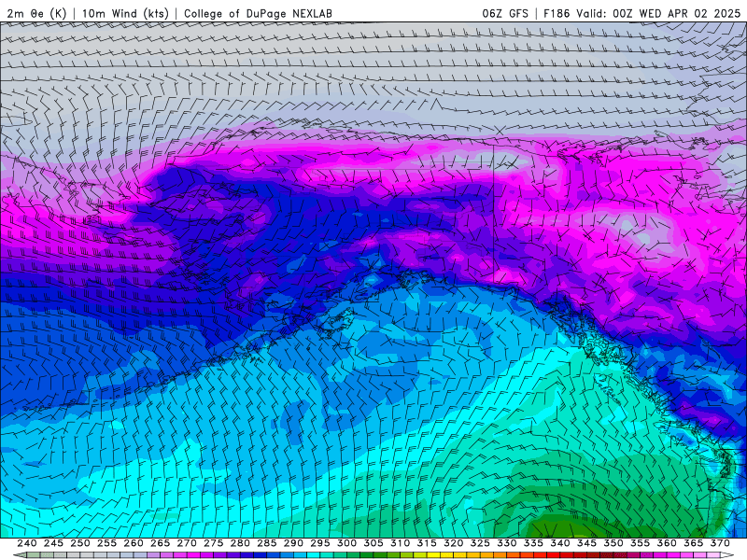Click the 360 legend number
This screenshot has width=747, height=560.
click(x=667, y=543)
